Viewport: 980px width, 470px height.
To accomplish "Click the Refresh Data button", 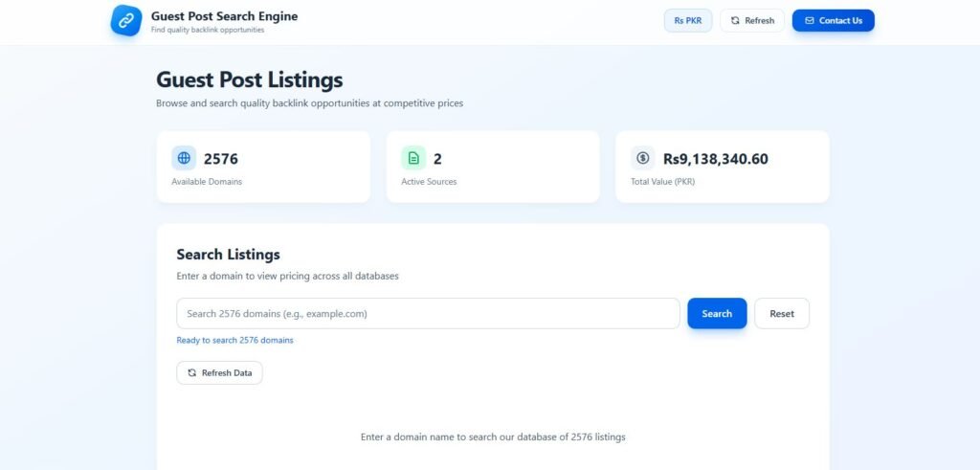I will (219, 372).
